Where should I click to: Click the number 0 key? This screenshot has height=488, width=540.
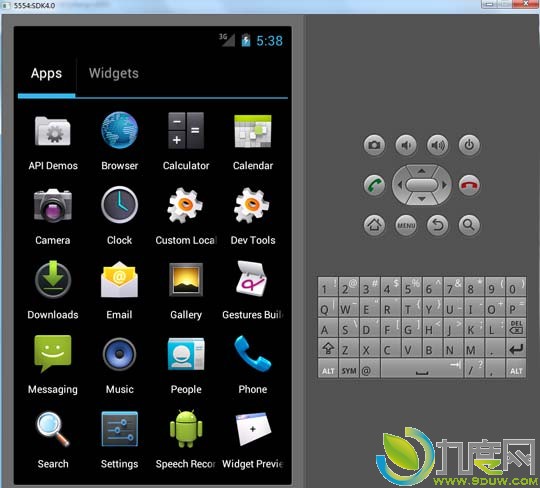coord(516,288)
